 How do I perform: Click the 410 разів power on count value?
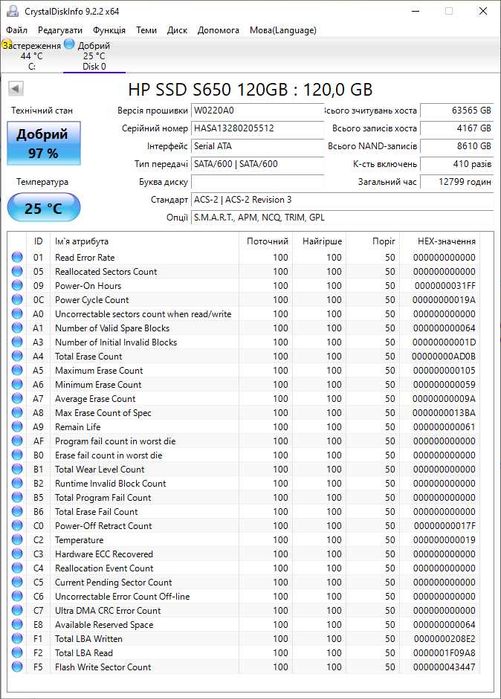457,164
